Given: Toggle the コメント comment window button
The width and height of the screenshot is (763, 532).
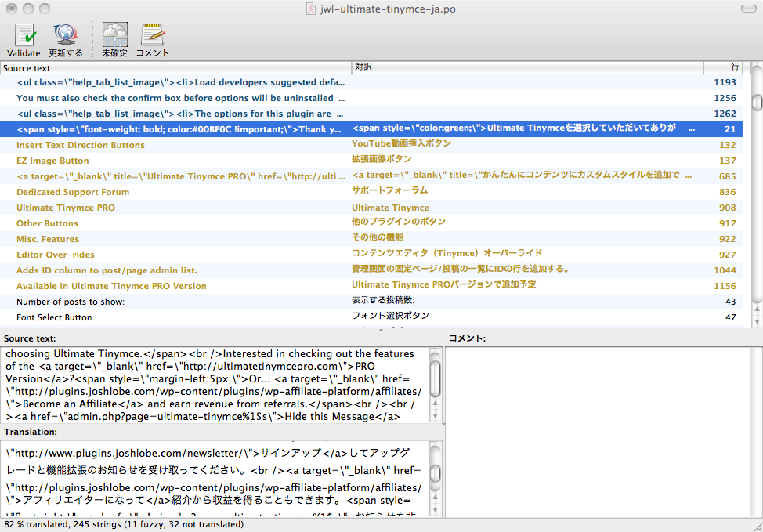Looking at the screenshot, I should pyautogui.click(x=152, y=36).
